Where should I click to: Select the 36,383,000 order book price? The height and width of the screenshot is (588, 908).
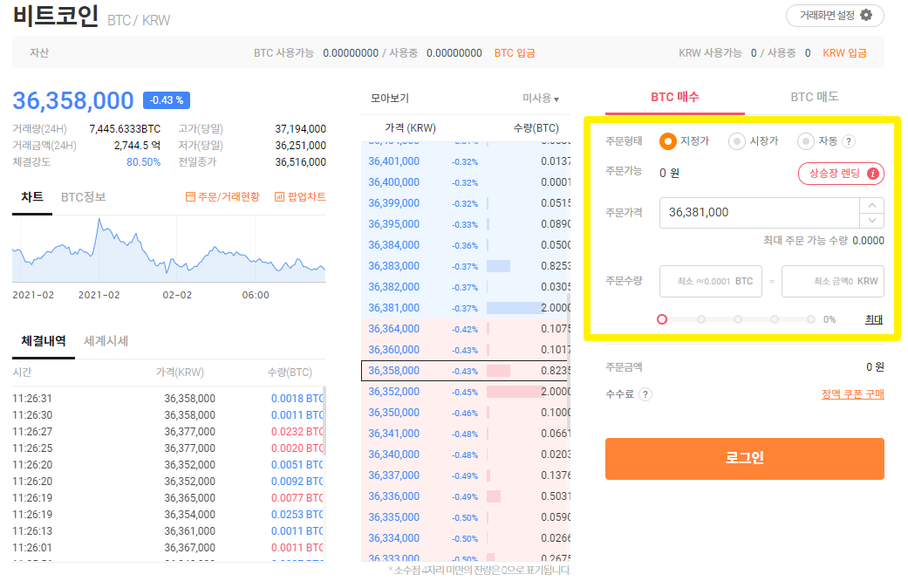point(393,266)
